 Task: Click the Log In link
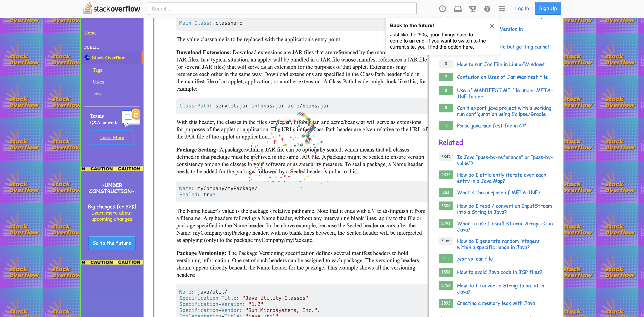[522, 8]
